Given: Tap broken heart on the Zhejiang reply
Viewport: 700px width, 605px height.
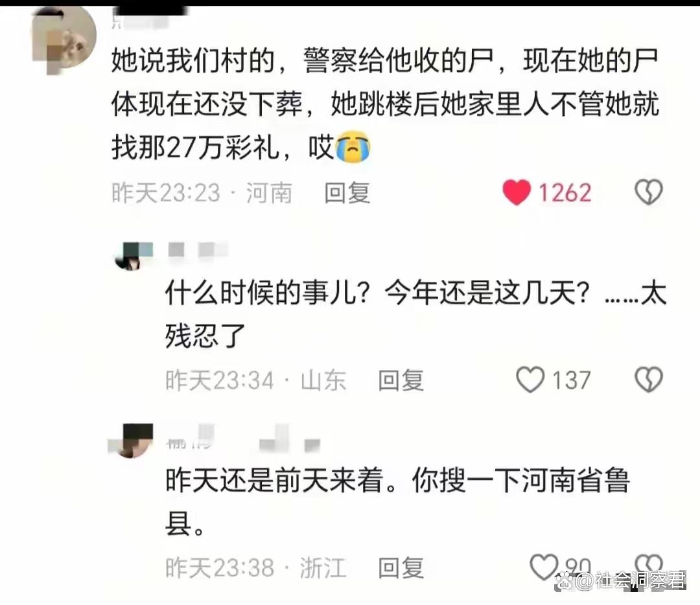Looking at the screenshot, I should pos(648,564).
